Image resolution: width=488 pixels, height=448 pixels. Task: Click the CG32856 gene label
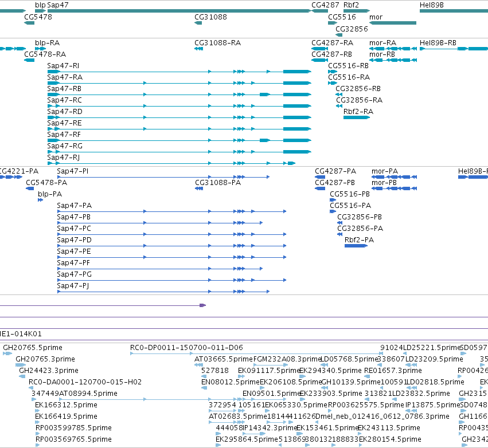point(352,29)
